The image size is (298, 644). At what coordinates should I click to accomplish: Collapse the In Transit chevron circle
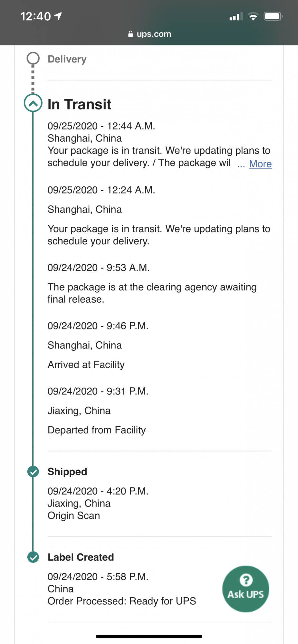33,103
